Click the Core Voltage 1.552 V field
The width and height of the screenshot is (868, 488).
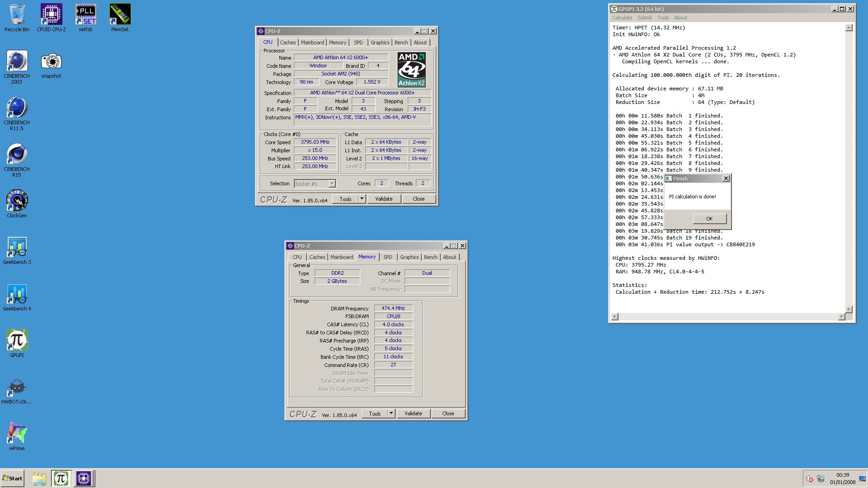tap(372, 82)
